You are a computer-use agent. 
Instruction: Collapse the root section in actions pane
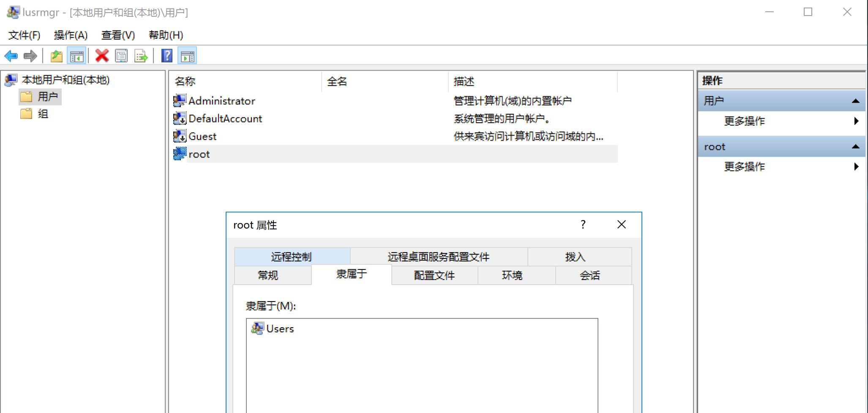(855, 147)
